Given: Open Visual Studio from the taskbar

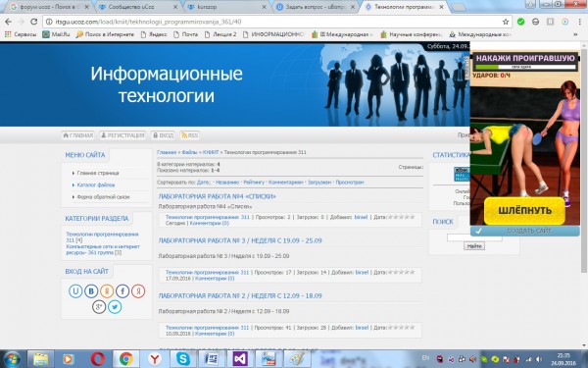Looking at the screenshot, I should [x=240, y=359].
